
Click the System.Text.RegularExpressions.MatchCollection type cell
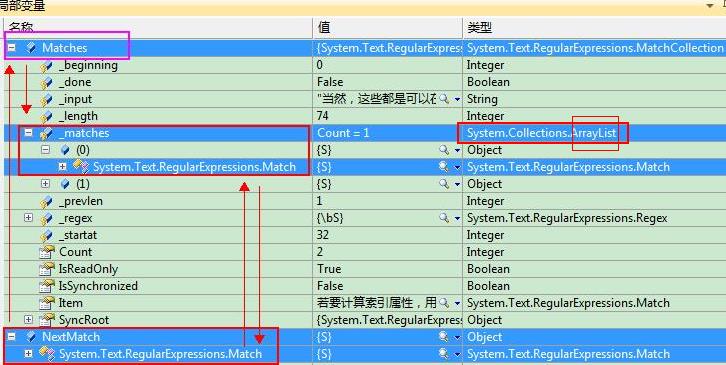595,48
